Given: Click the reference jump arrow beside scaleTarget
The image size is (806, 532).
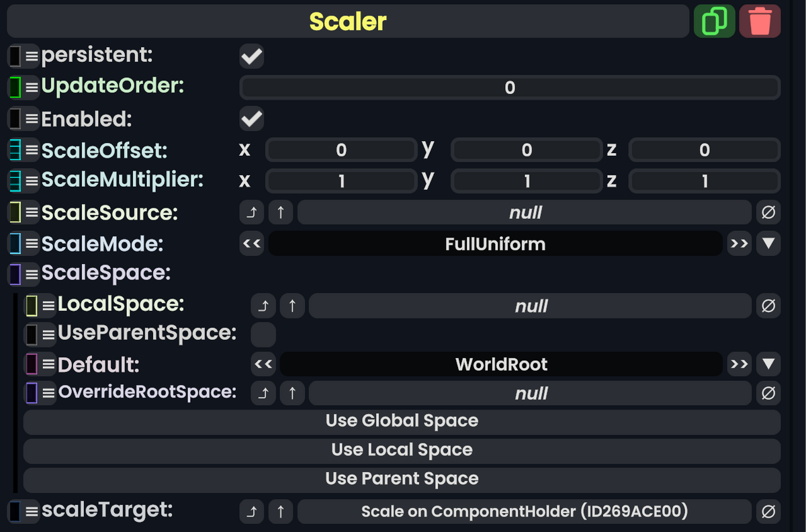Looking at the screenshot, I should click(x=251, y=511).
